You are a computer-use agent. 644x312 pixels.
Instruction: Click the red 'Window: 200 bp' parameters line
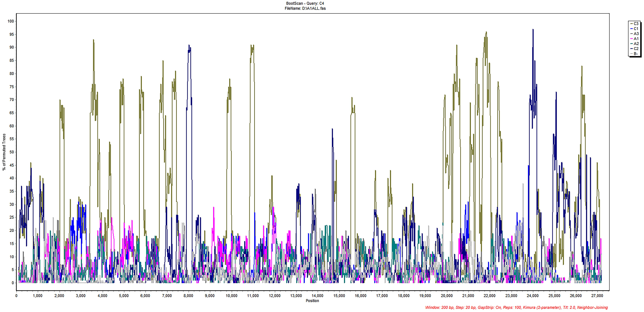pyautogui.click(x=516, y=308)
